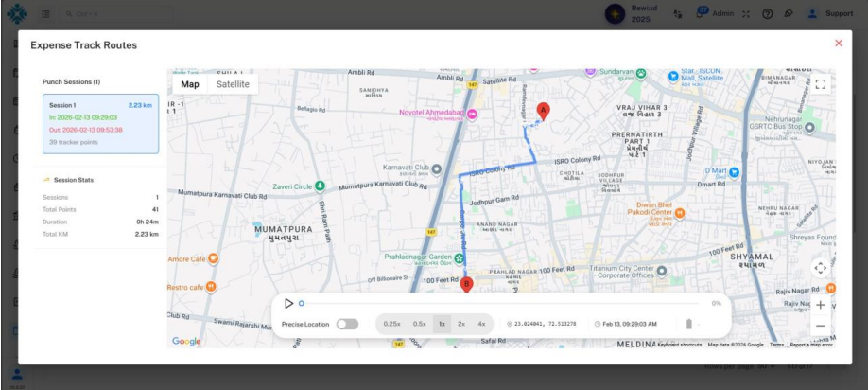Viewport: 868px width, 390px height.
Task: Set playback speed to 0.25x
Action: pos(392,324)
